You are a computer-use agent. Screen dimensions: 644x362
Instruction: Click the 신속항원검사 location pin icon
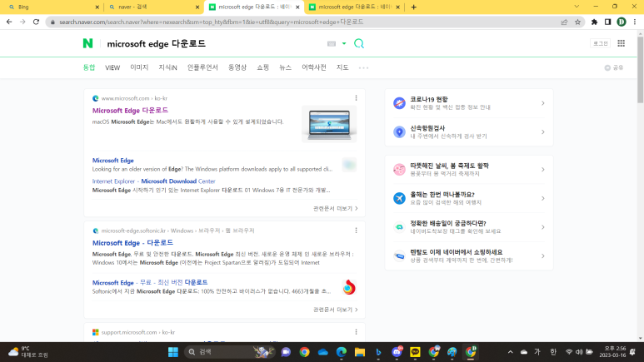coord(399,132)
